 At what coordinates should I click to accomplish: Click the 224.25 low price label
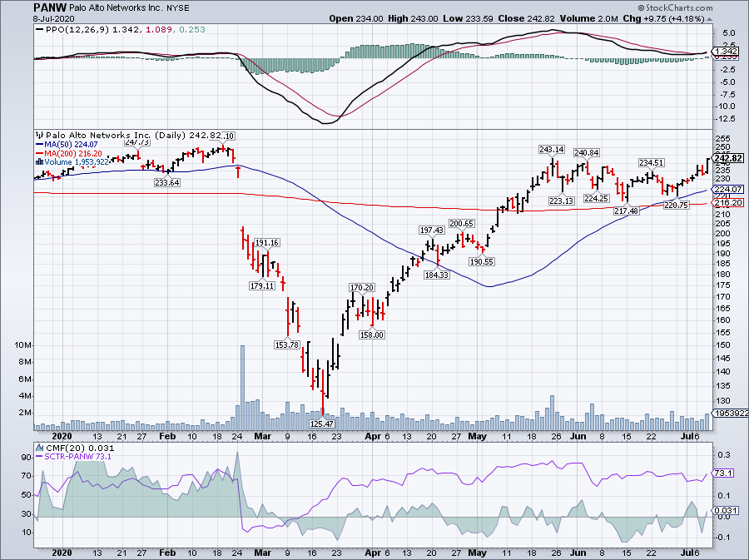click(x=596, y=198)
